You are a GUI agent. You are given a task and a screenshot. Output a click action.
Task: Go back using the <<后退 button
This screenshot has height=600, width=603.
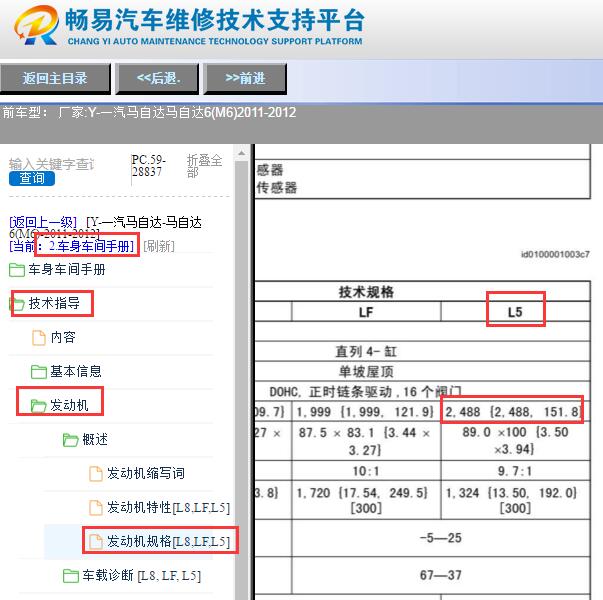coord(157,78)
